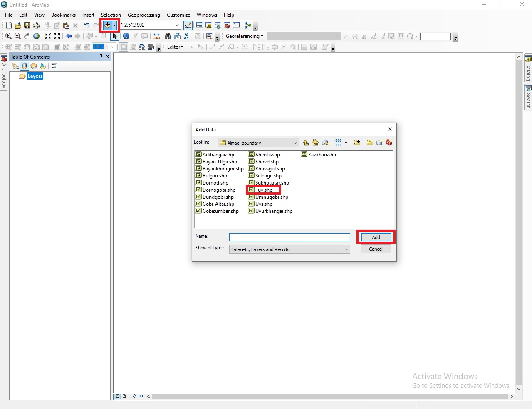The height and width of the screenshot is (409, 532).
Task: Open the Bookmarks menu
Action: pos(63,15)
